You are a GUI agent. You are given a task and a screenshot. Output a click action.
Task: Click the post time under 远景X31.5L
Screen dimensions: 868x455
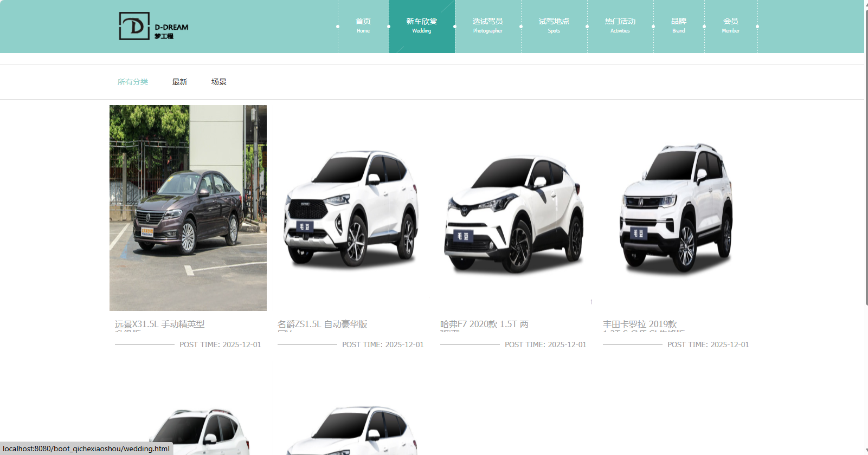coord(220,344)
